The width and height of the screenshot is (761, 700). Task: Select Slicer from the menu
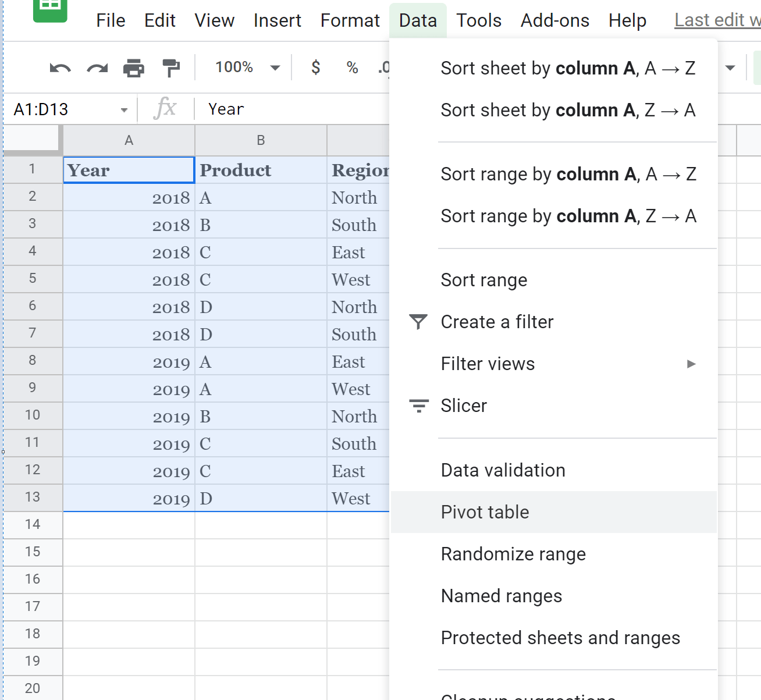pyautogui.click(x=464, y=406)
